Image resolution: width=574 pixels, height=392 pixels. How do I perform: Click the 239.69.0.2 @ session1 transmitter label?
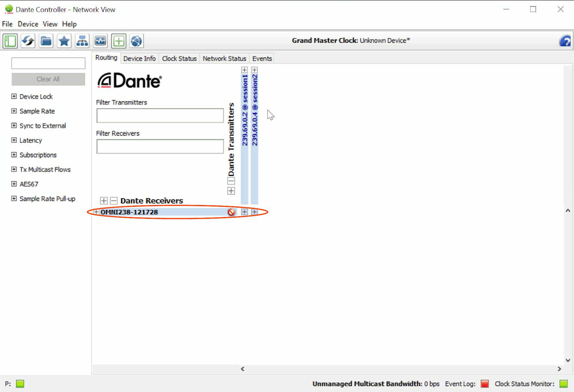tap(245, 110)
